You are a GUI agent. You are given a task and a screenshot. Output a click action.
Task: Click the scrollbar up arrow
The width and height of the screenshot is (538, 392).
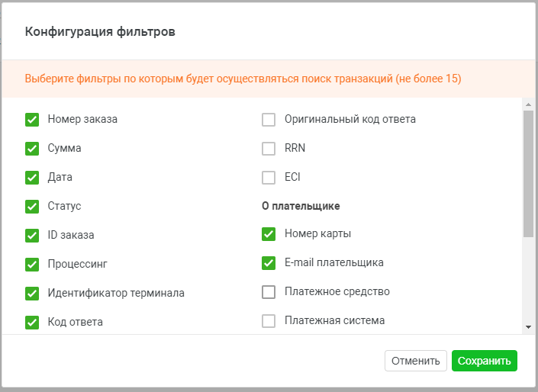(528, 104)
